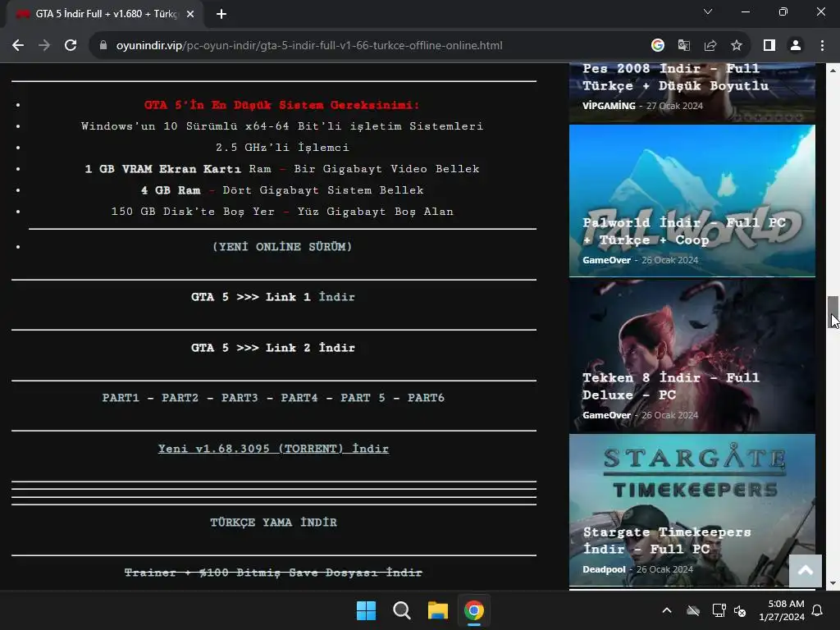Open network status tray icon

pos(719,610)
